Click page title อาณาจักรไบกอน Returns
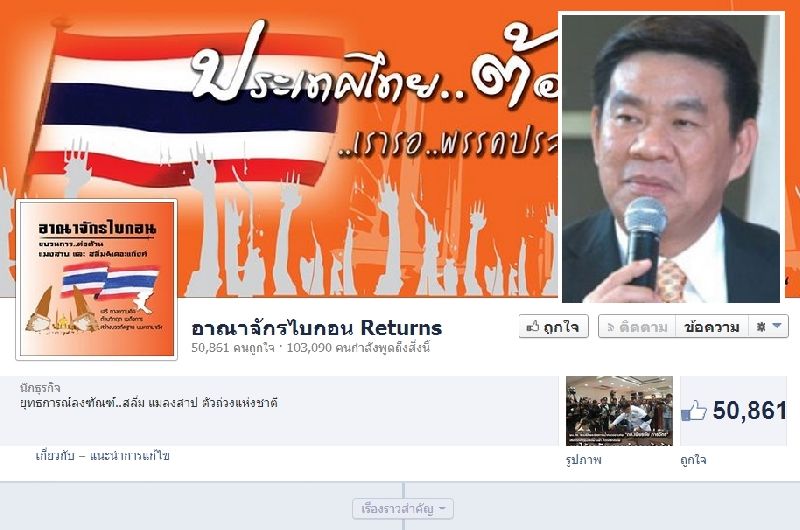 click(316, 328)
